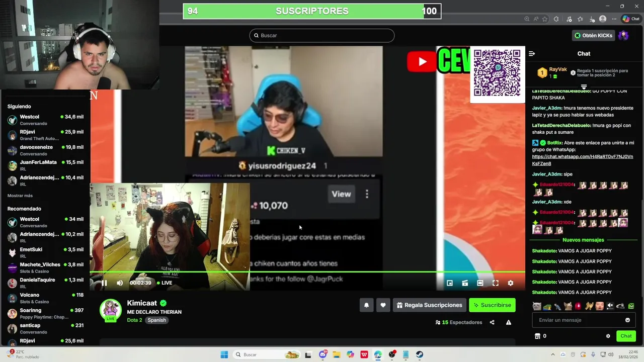Screen dimensions: 644x362
Task: Show hidden system tray icons chevron
Action: click(x=552, y=354)
